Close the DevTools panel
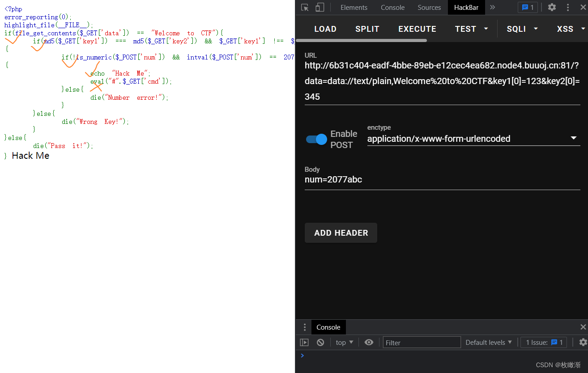 click(x=583, y=7)
